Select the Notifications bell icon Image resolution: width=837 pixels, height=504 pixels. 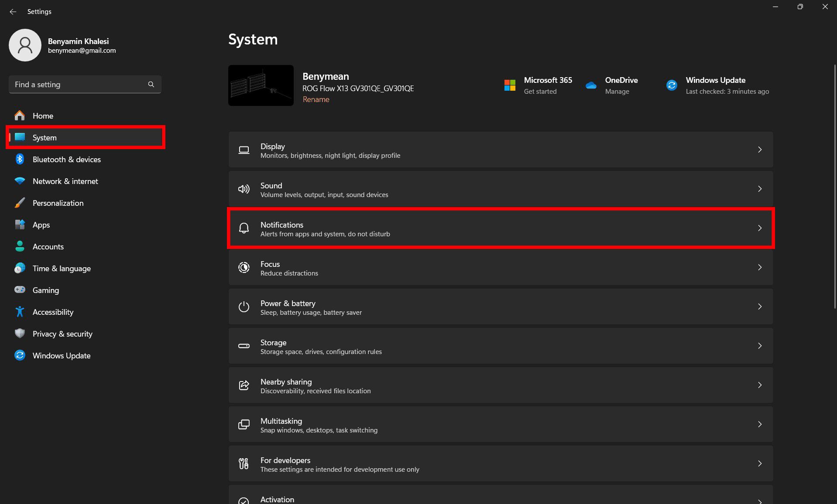tap(244, 228)
